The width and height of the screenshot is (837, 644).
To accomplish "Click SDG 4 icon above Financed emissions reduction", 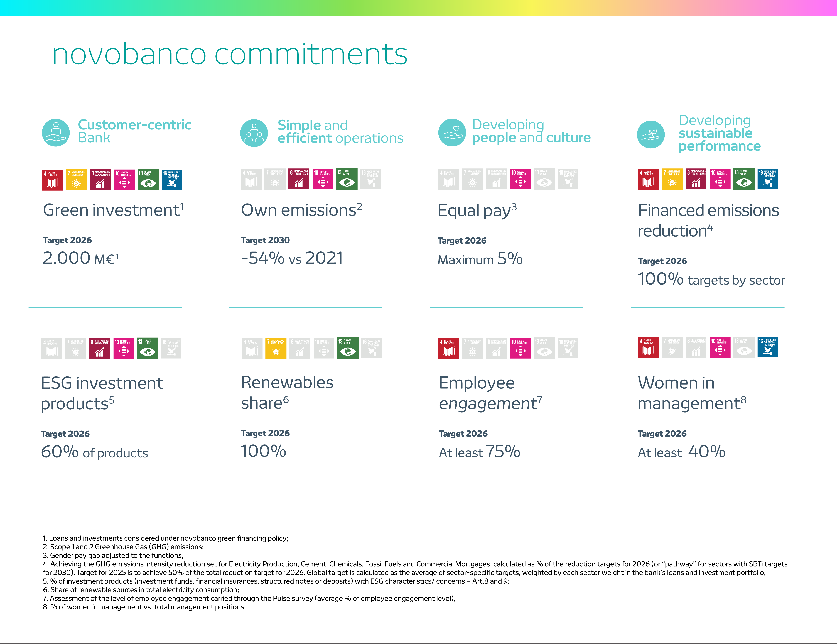I will point(648,179).
